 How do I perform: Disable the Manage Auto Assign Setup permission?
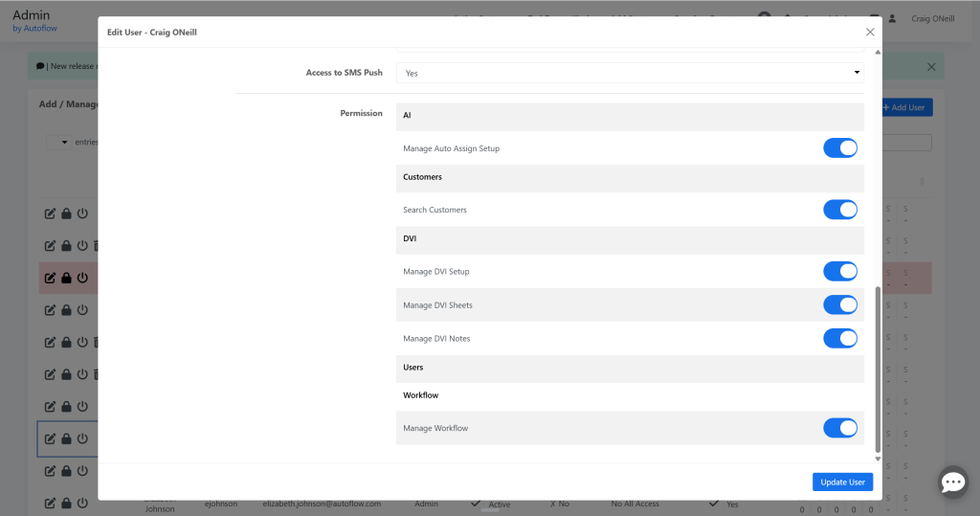coord(839,148)
